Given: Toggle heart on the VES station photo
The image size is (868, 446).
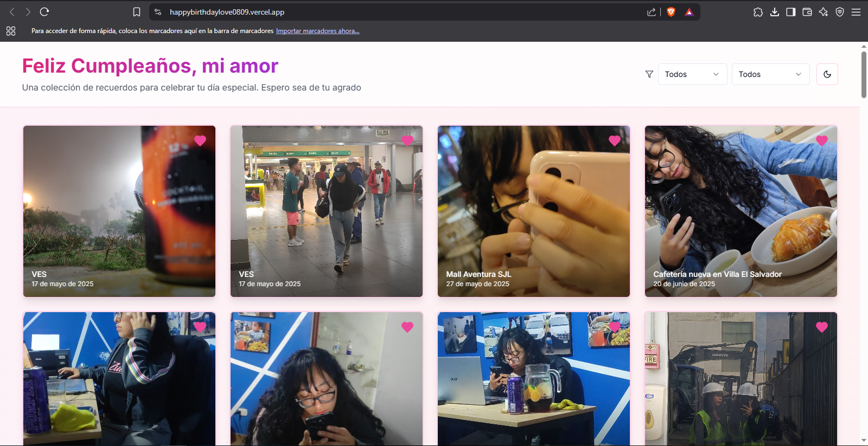Looking at the screenshot, I should click(x=407, y=140).
